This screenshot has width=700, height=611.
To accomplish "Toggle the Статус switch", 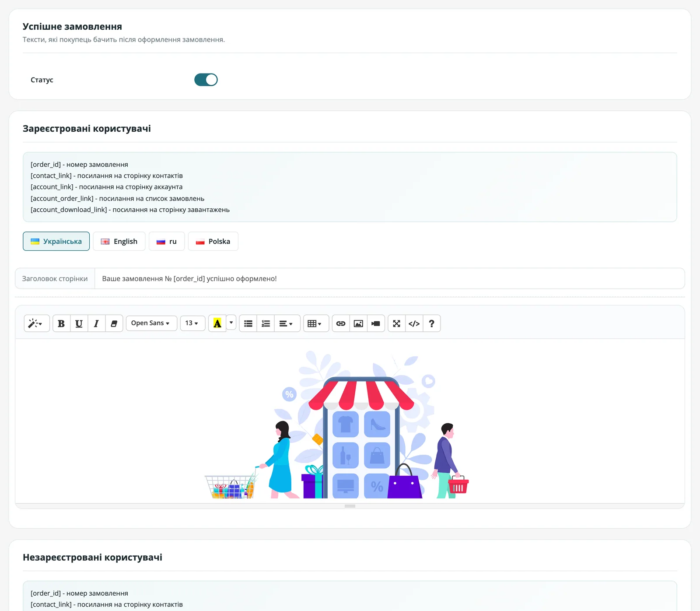I will tap(206, 80).
